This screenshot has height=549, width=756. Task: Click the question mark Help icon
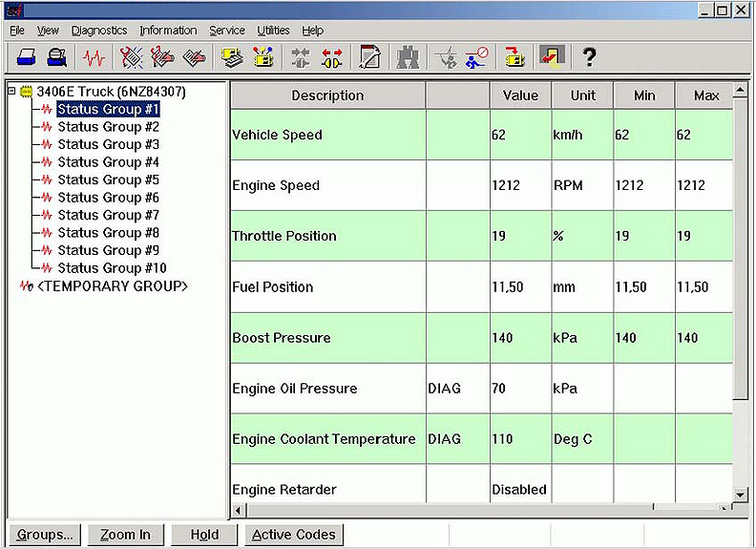tap(589, 57)
